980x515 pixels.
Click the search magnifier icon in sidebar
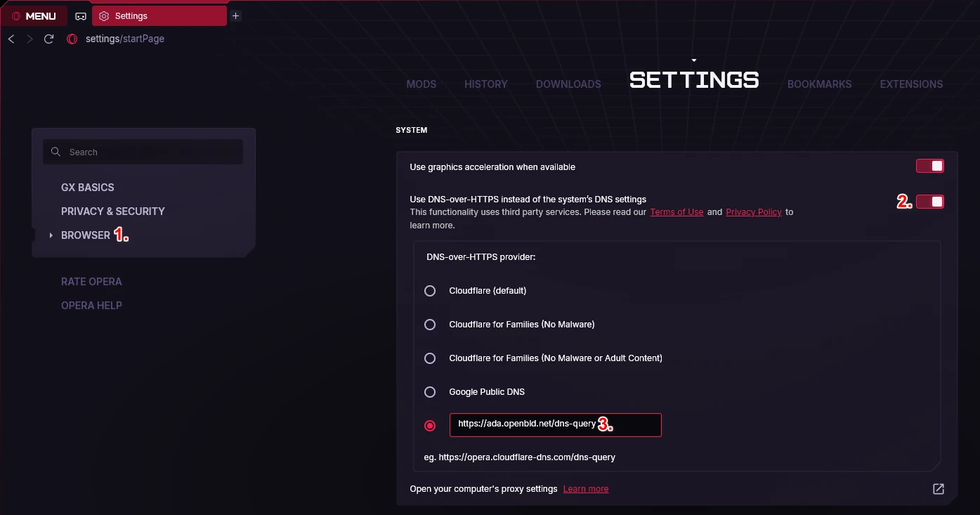pyautogui.click(x=55, y=152)
